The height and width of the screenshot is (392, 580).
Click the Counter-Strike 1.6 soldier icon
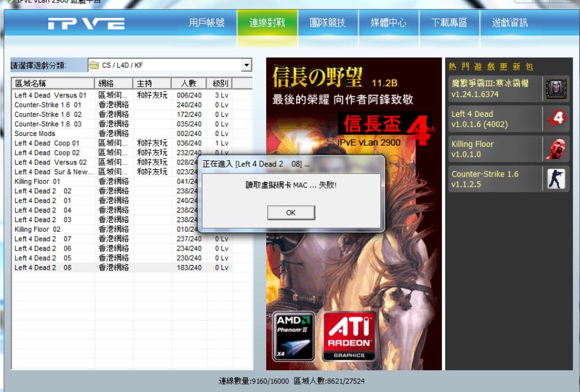[556, 179]
